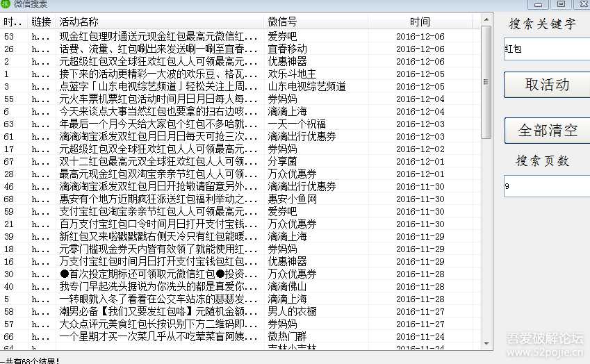Image resolution: width=590 pixels, height=364 pixels.
Task: Select row beginning 接下来的活动更精彩
Action: tap(241, 74)
